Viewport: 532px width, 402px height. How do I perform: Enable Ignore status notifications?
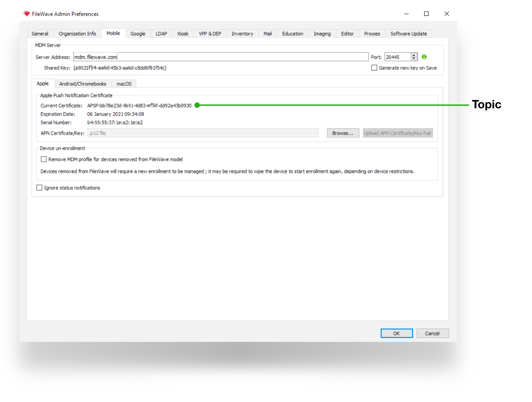coord(39,187)
